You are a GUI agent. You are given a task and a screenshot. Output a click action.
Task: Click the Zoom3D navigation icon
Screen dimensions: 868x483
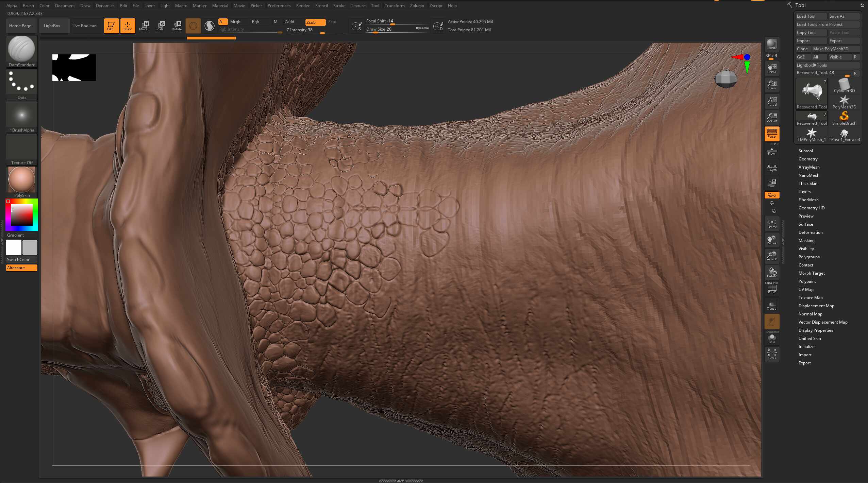pos(772,256)
